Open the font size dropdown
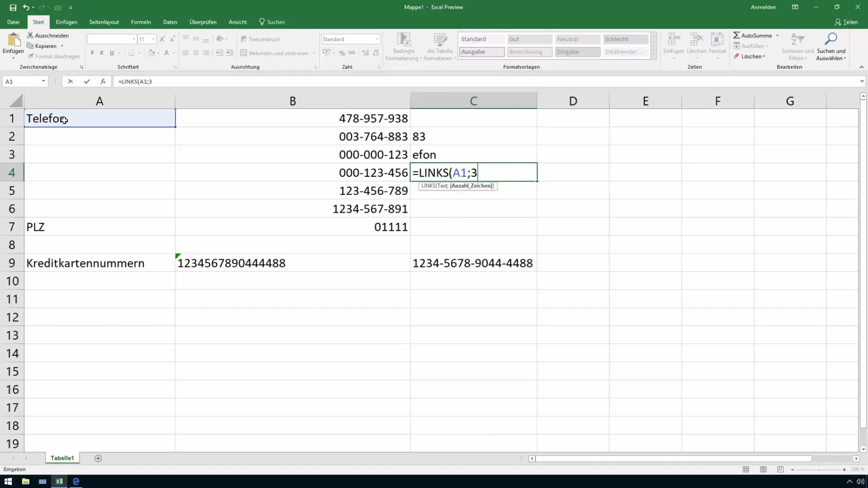 [154, 39]
